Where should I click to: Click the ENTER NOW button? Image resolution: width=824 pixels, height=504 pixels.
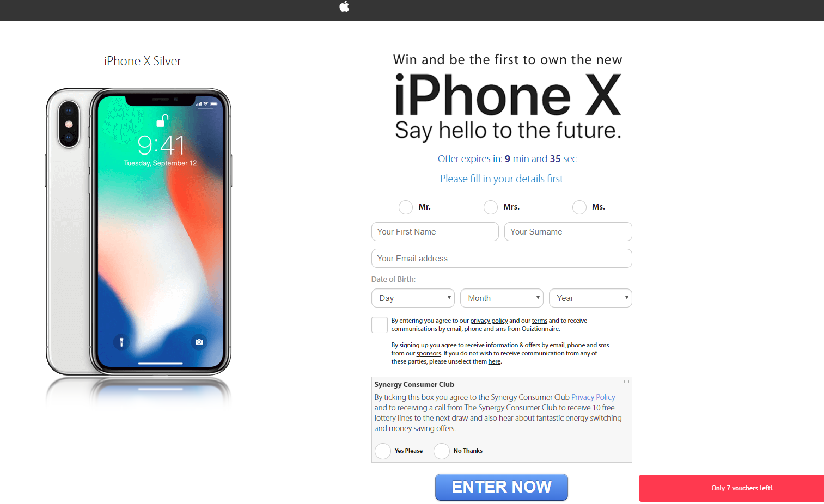coord(502,487)
